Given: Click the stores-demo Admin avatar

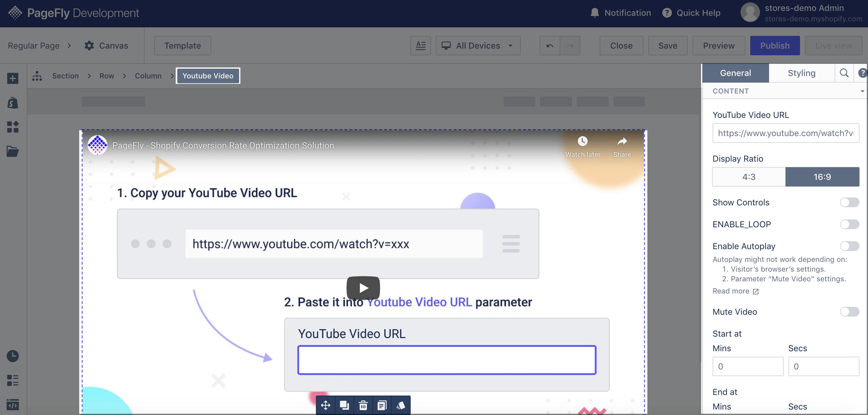Looking at the screenshot, I should (x=750, y=12).
